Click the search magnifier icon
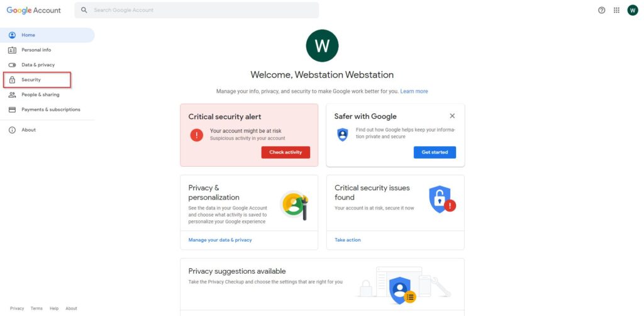 (84, 10)
